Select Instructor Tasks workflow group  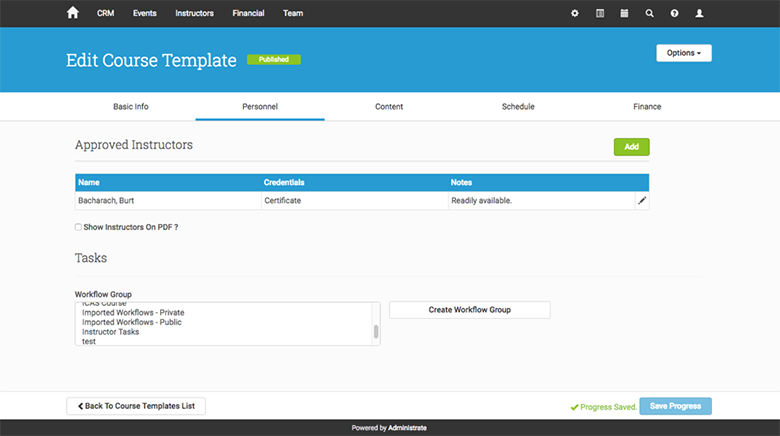click(110, 331)
